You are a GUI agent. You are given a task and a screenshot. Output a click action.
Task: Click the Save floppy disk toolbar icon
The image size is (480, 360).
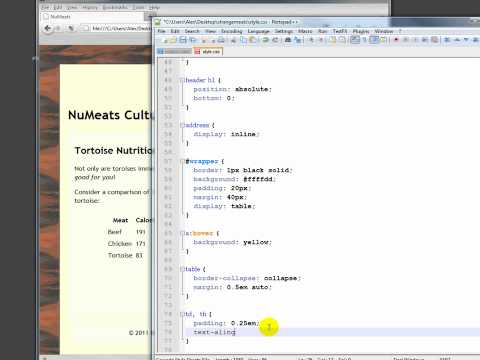pos(183,40)
